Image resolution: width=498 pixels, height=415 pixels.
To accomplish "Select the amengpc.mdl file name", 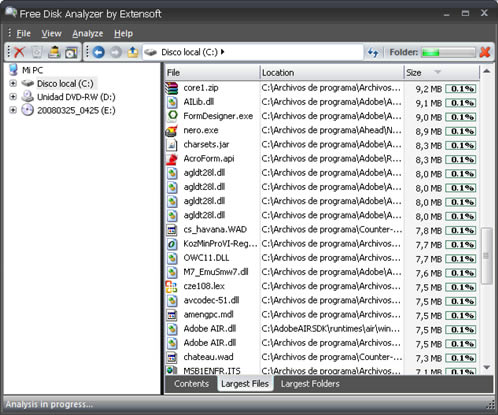I will (208, 315).
